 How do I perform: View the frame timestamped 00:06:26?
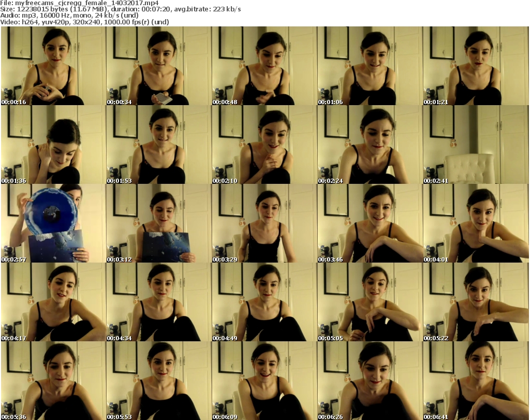point(370,381)
